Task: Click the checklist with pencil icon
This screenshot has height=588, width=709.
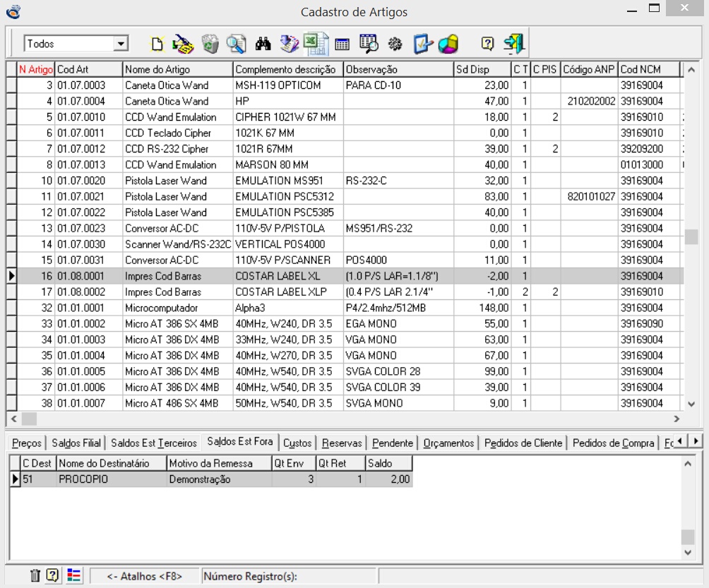Action: click(422, 44)
